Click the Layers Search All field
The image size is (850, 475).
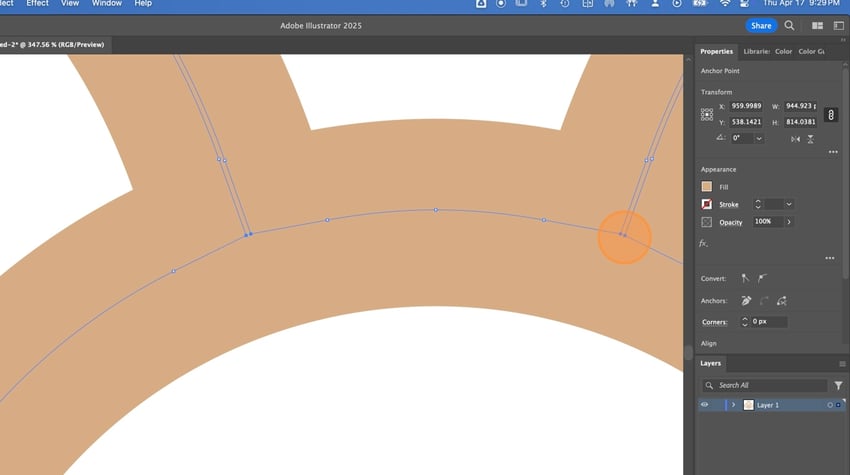[x=763, y=385]
